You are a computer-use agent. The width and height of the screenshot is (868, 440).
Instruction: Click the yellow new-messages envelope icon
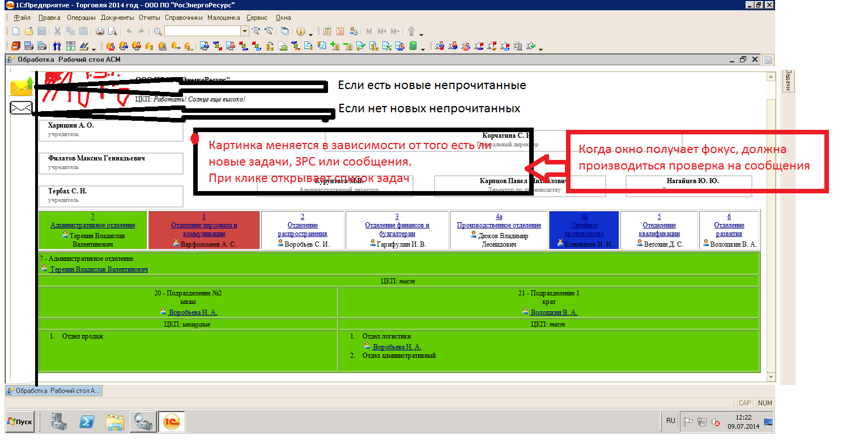(21, 87)
